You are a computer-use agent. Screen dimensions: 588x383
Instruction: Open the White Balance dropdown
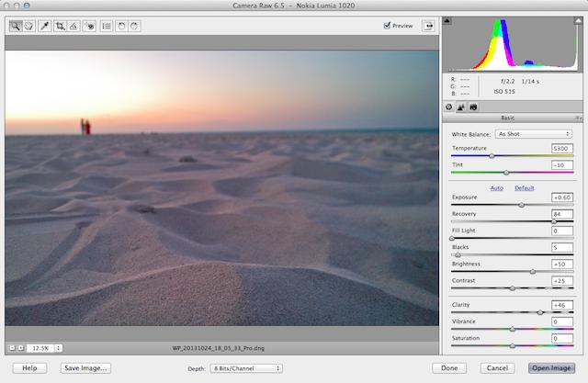click(x=534, y=134)
